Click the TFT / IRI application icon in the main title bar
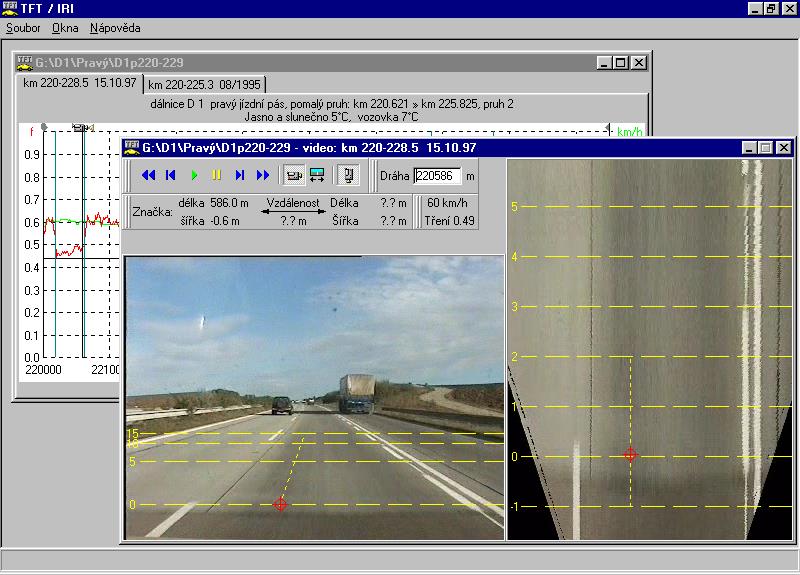Viewport: 800px width, 575px height. click(9, 8)
